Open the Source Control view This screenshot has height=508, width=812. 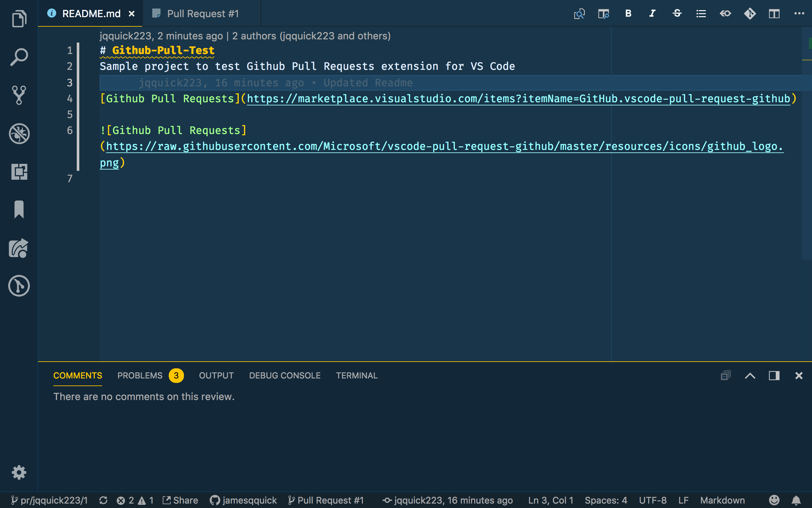(19, 95)
